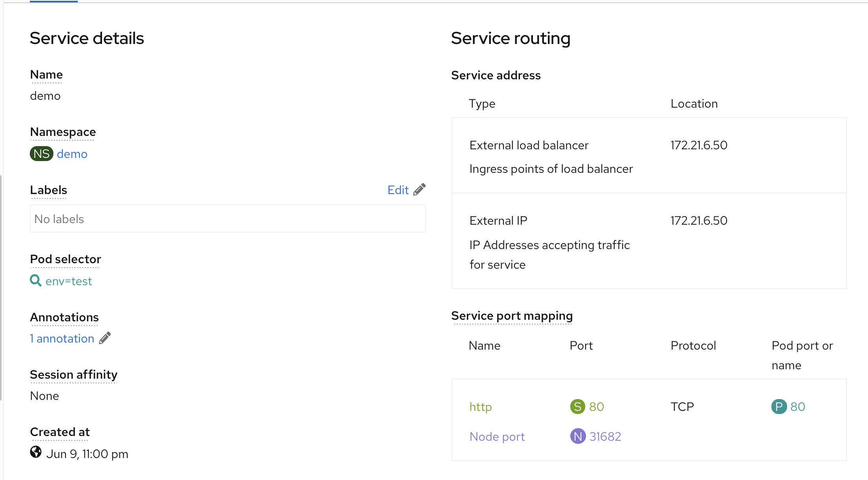The image size is (868, 480).
Task: Click the Annotations field label
Action: tap(64, 317)
